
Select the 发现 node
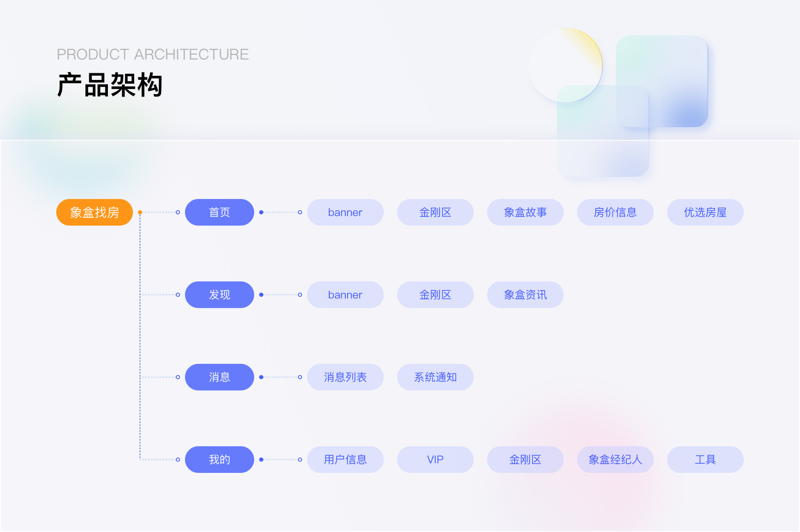pyautogui.click(x=220, y=295)
